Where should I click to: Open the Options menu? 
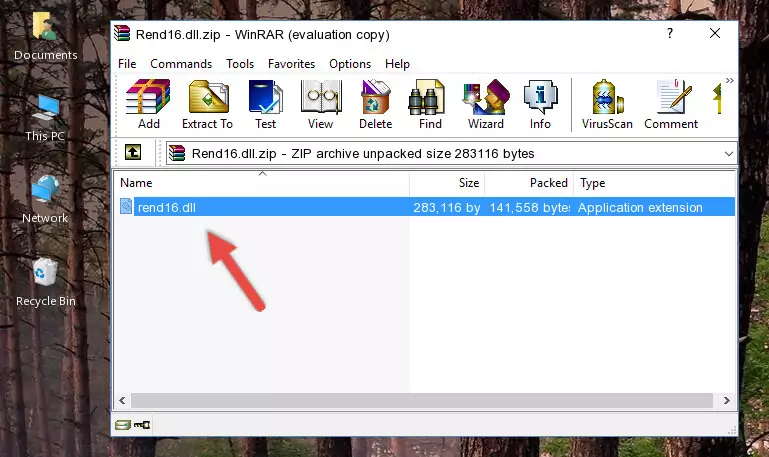[350, 64]
